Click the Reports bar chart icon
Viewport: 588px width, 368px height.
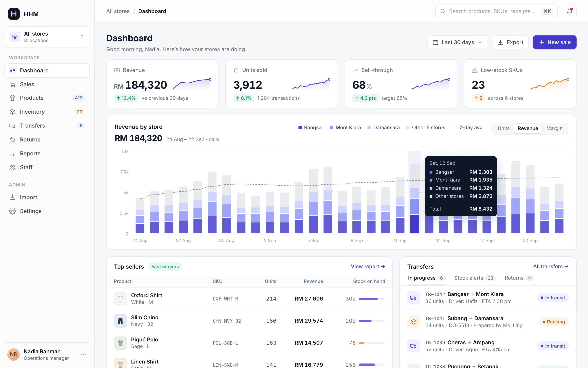(12, 153)
